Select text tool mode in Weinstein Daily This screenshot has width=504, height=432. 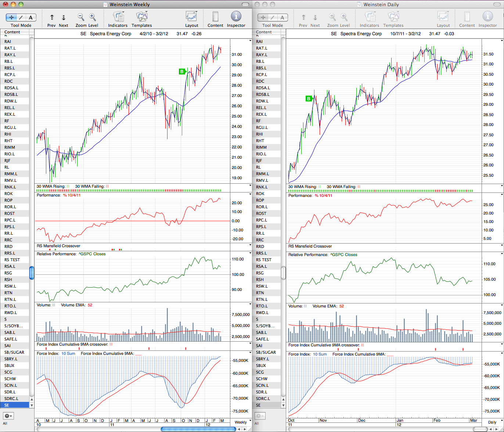pos(282,18)
